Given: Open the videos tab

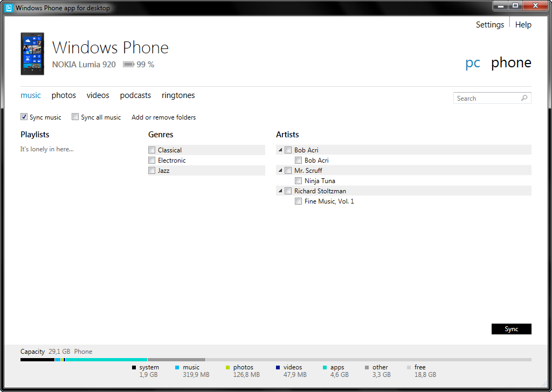Looking at the screenshot, I should coord(98,95).
